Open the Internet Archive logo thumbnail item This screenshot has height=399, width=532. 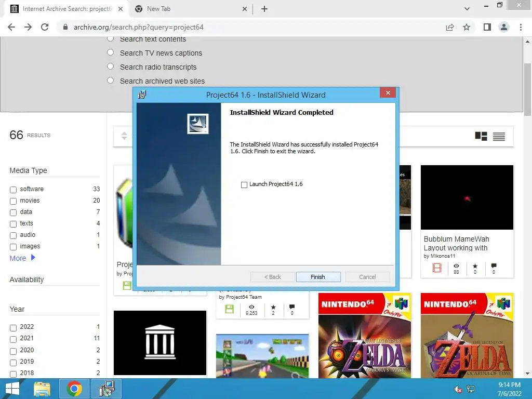160,343
